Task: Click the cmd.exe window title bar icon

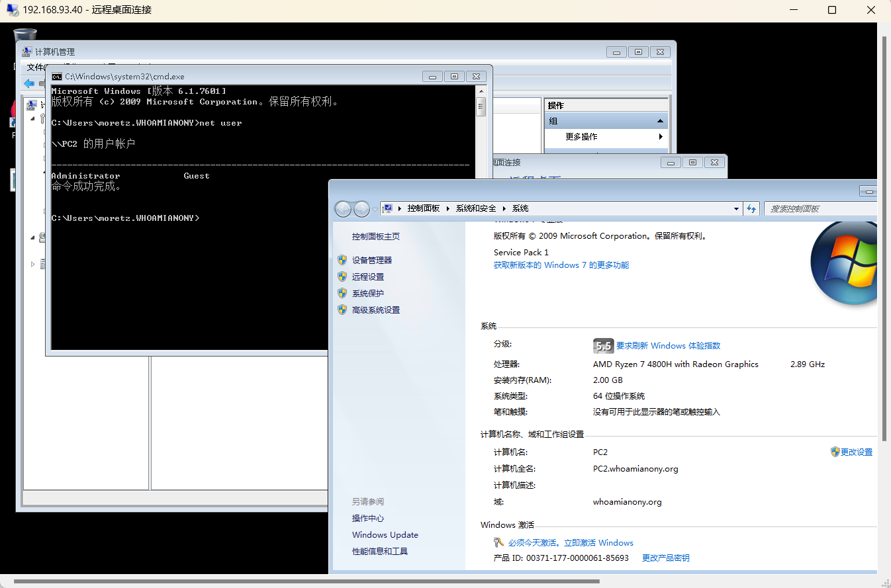Action: (57, 77)
